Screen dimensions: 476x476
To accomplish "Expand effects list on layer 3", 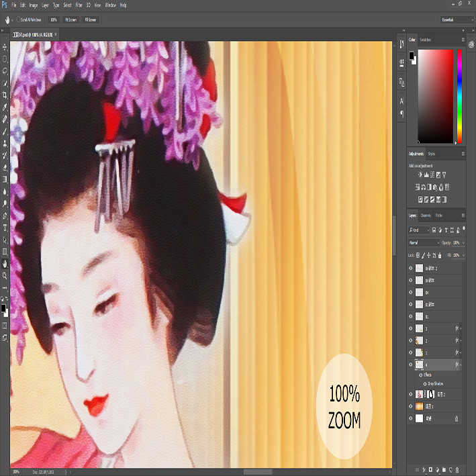I will [x=461, y=328].
